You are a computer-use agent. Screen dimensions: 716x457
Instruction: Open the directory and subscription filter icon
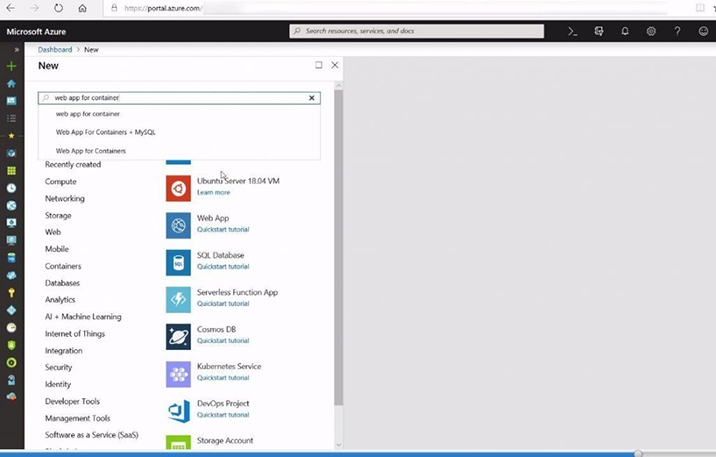coord(599,31)
